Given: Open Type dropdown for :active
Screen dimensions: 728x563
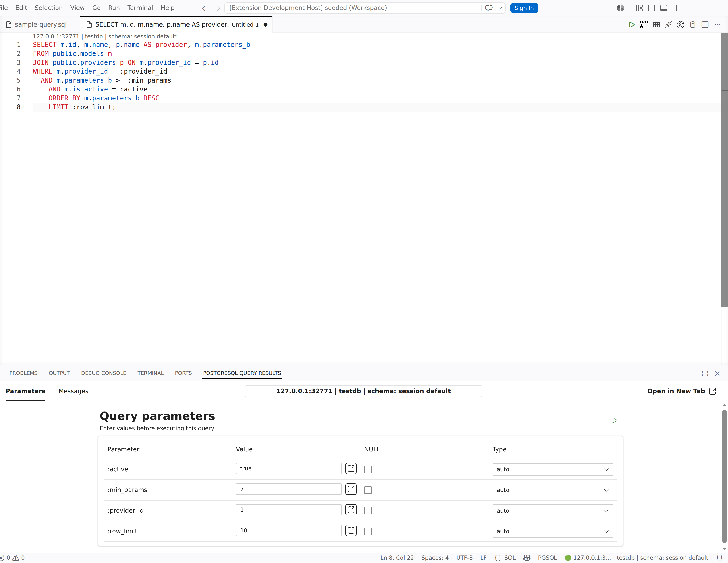Looking at the screenshot, I should pyautogui.click(x=553, y=469).
